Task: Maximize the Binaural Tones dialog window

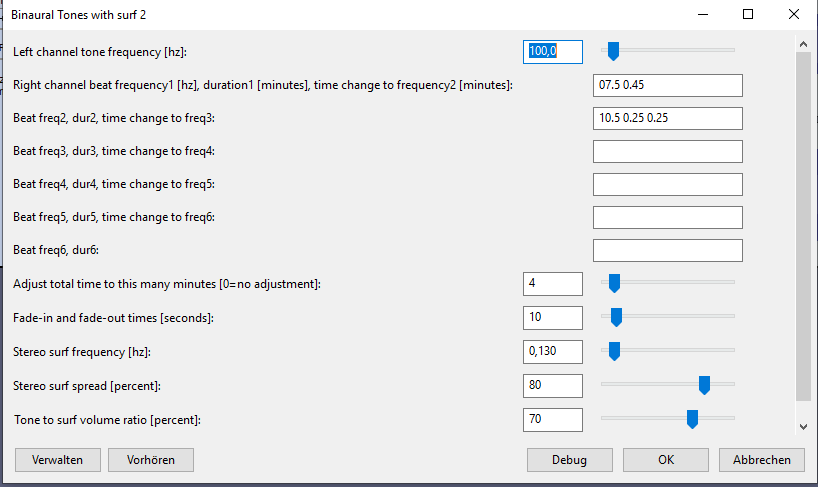Action: [x=747, y=15]
